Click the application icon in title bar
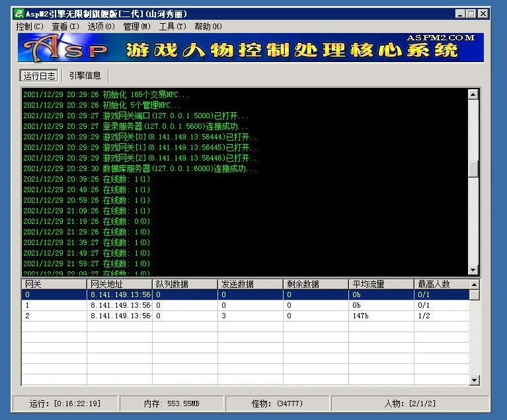507x420 pixels. pyautogui.click(x=19, y=14)
